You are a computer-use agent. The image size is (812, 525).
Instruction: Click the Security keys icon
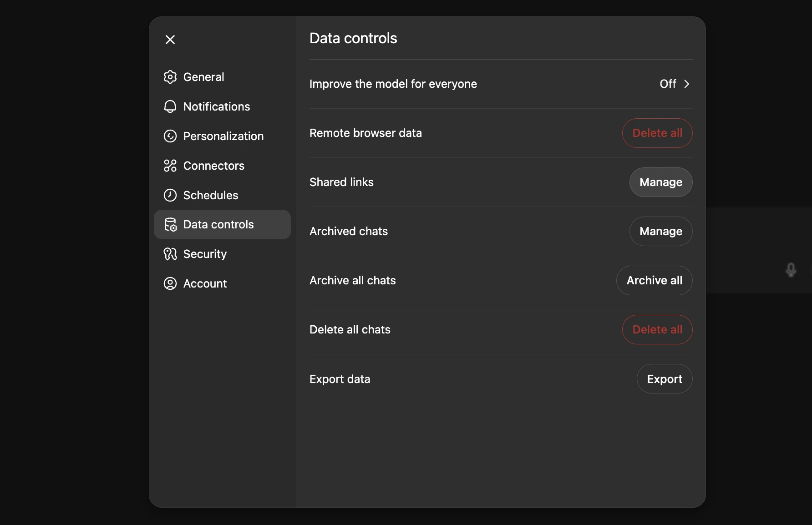click(170, 254)
